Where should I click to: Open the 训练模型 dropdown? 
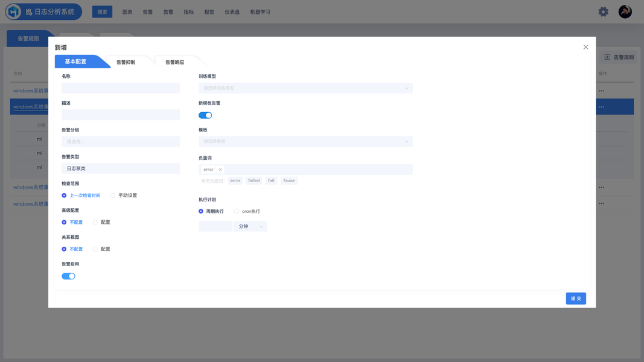tap(305, 88)
